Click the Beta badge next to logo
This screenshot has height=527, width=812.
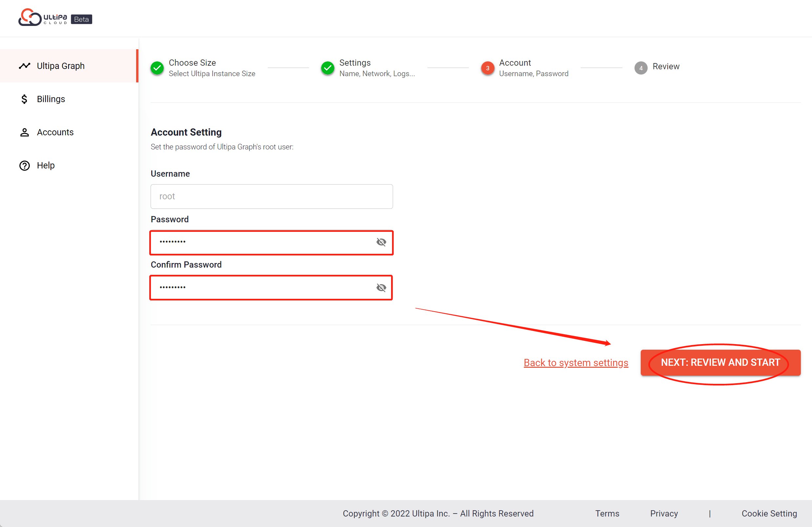click(x=82, y=19)
